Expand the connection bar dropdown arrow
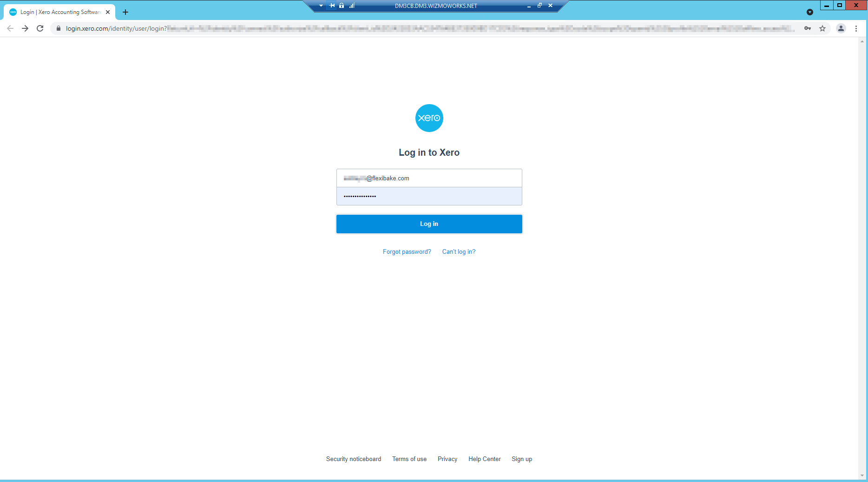The width and height of the screenshot is (868, 482). click(x=321, y=6)
